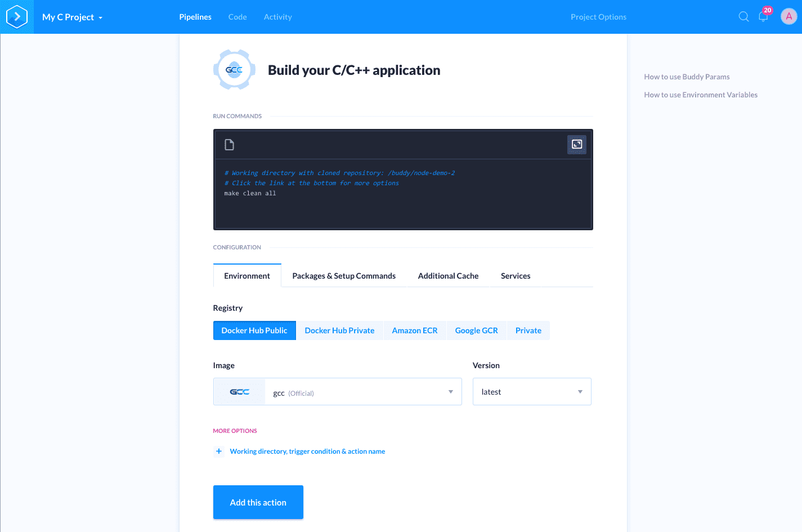Click the Buddy logo home icon
The image size is (802, 532).
[17, 17]
